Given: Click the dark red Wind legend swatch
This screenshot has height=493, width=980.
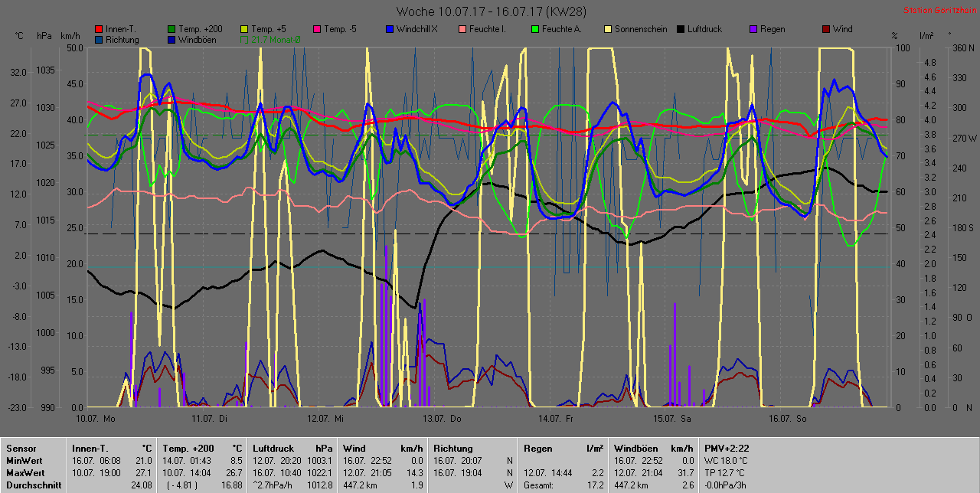Looking at the screenshot, I should tap(826, 29).
